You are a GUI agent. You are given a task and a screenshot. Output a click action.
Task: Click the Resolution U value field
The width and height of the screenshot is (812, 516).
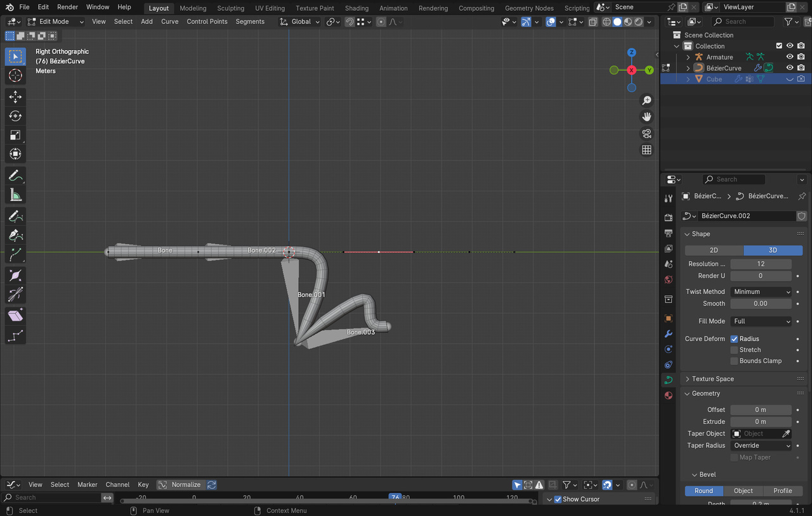tap(761, 264)
